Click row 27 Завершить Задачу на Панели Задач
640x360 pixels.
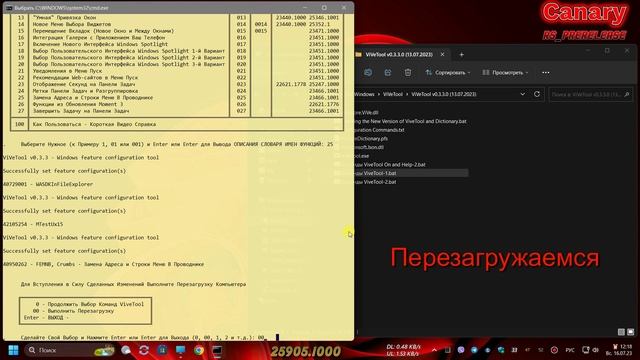tap(178, 111)
